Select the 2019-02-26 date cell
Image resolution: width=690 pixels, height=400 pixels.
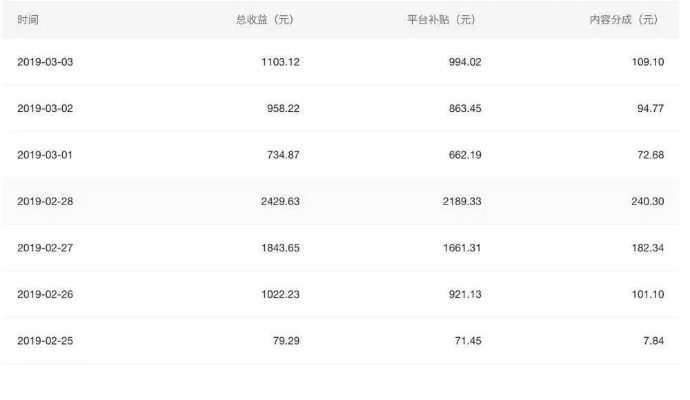click(45, 294)
